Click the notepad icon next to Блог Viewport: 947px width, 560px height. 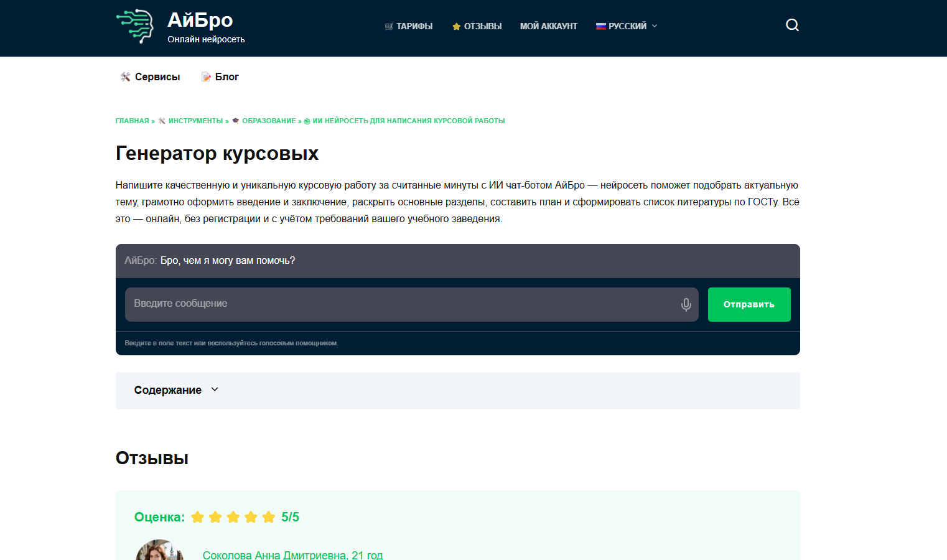206,77
